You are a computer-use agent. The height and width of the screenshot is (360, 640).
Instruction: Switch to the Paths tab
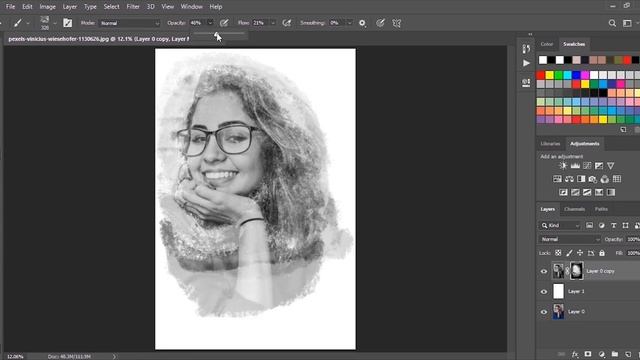pos(601,209)
